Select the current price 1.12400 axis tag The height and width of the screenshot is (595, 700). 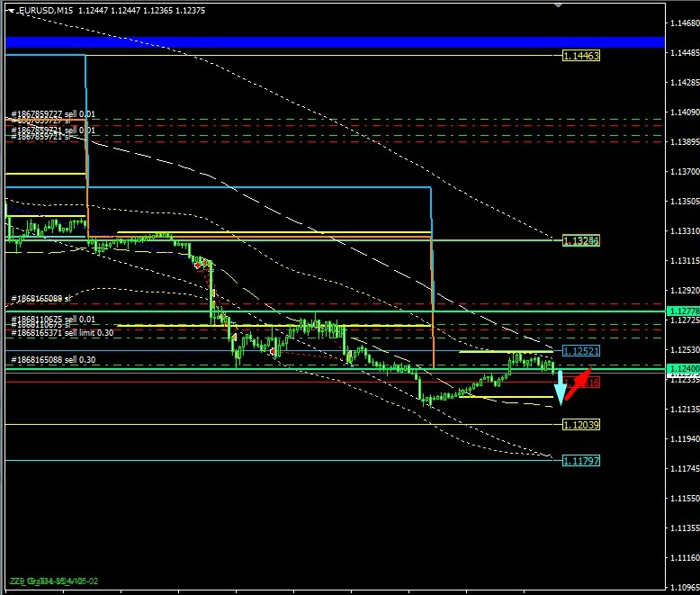point(682,369)
